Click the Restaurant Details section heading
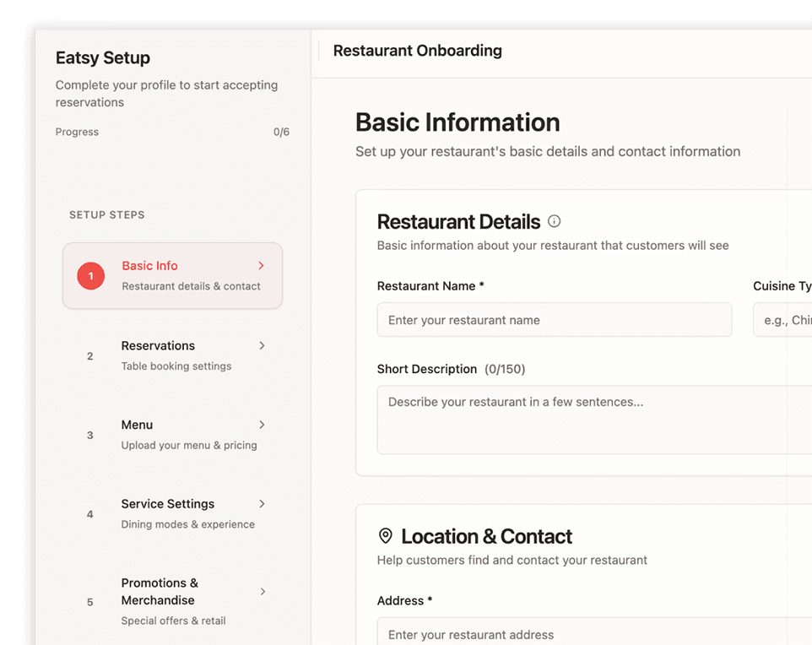The height and width of the screenshot is (645, 812). click(458, 222)
